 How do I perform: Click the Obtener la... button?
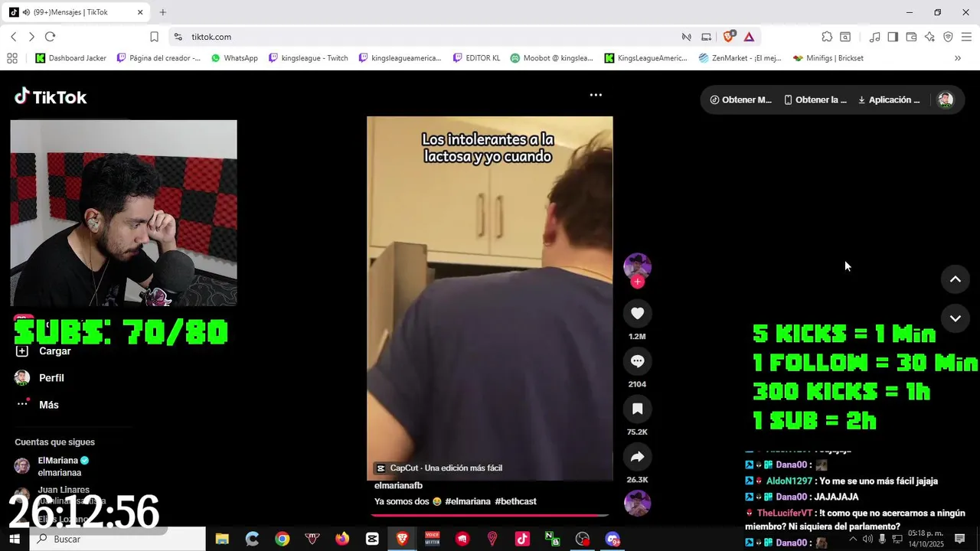click(x=816, y=99)
